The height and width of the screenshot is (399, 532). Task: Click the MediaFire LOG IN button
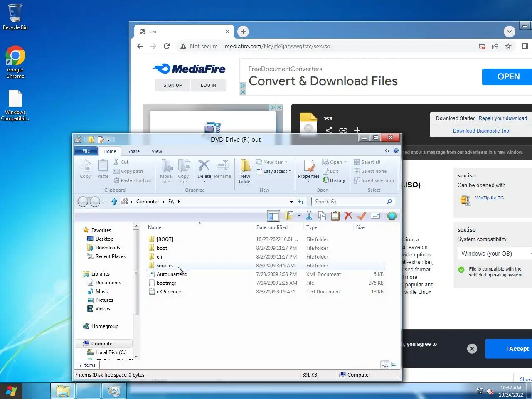click(x=208, y=85)
